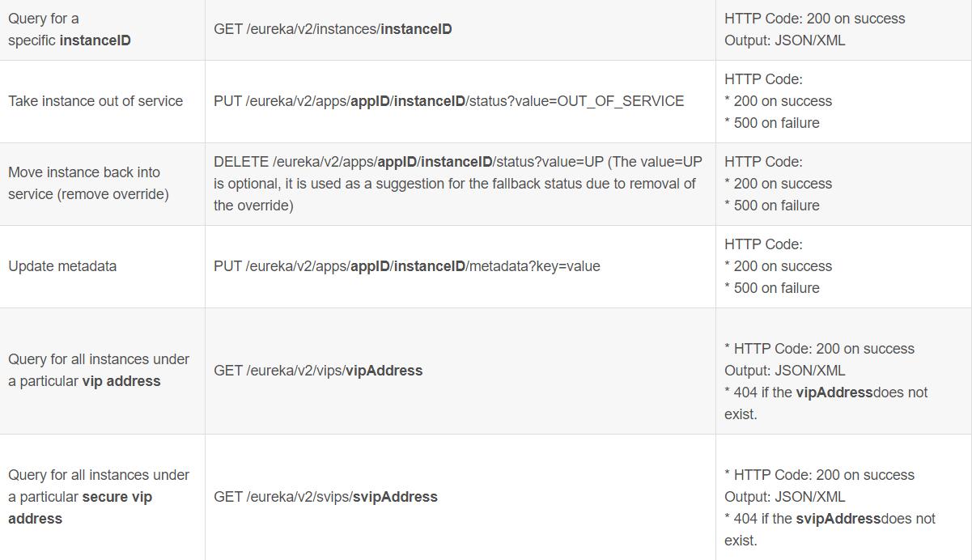Click the 'Update metadata' row label
972x560 pixels.
tap(62, 266)
